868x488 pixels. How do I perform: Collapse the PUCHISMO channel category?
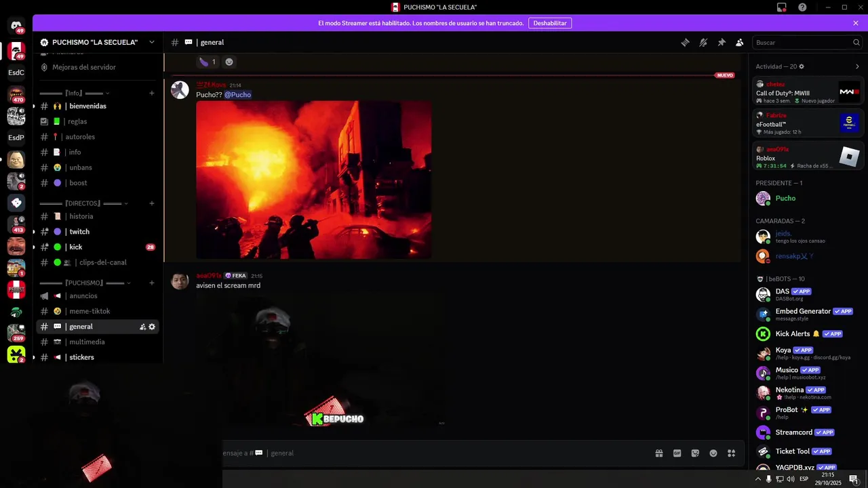85,283
